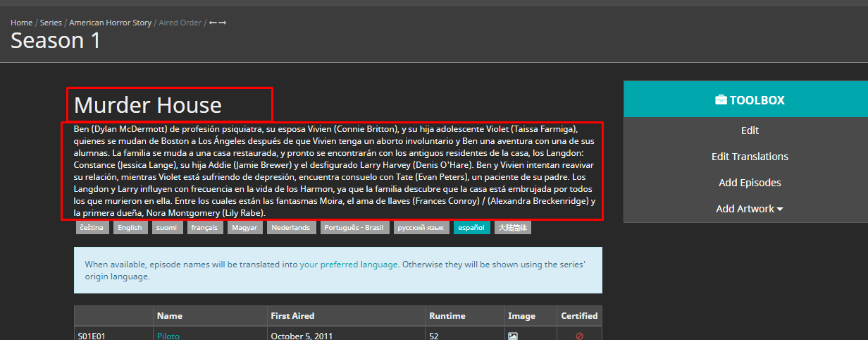Click the TOOLBOX header label
Screen dimensions: 868x340
point(757,100)
